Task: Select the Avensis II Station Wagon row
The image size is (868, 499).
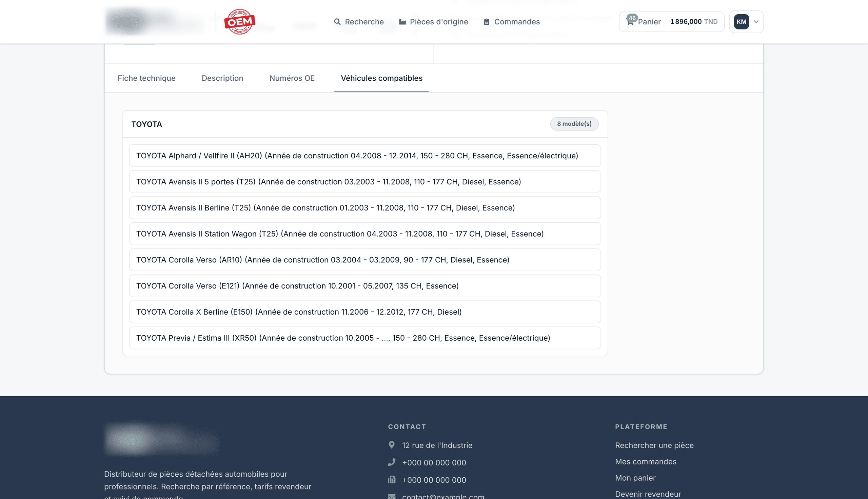Action: point(365,234)
